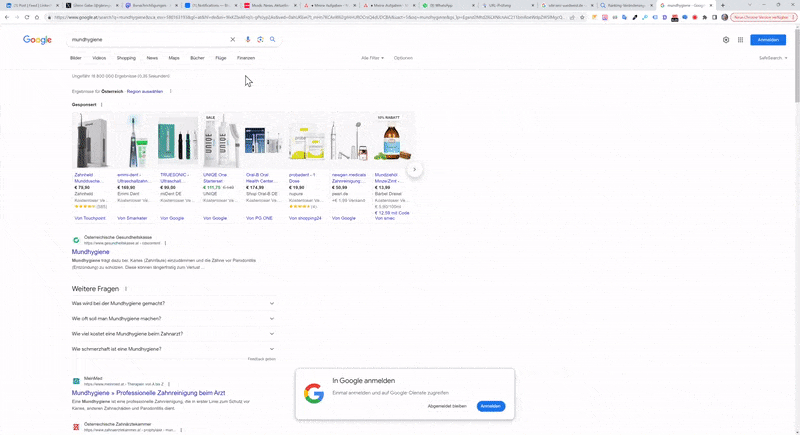Viewport: 800px width, 435px height.
Task: Open three-dot menu next to Weitere Fragen
Action: [126, 289]
